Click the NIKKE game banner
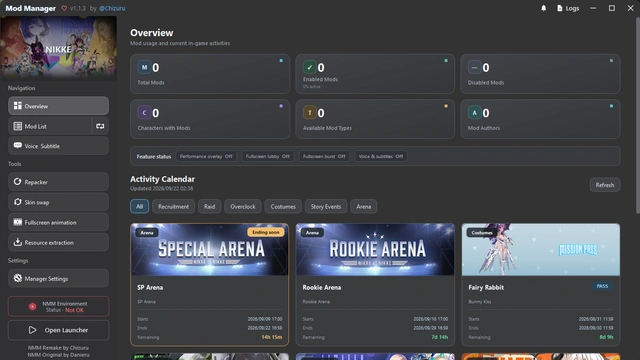 (58, 47)
